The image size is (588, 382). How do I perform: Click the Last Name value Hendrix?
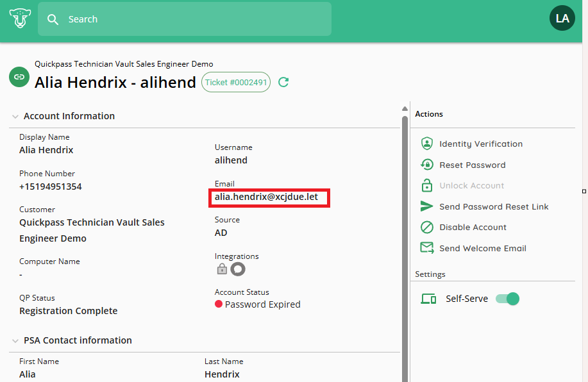[222, 374]
